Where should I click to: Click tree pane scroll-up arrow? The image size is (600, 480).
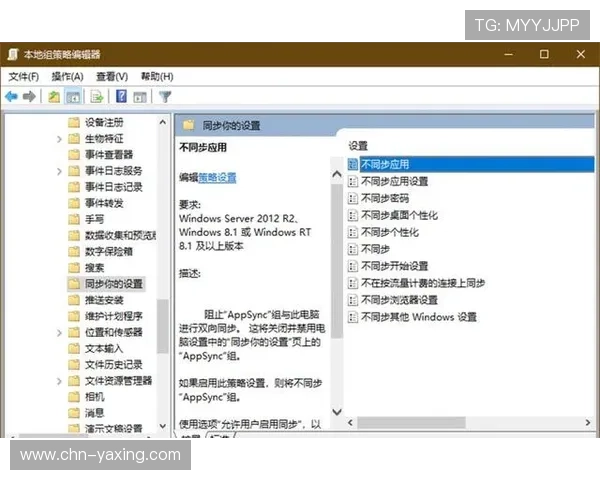[163, 122]
